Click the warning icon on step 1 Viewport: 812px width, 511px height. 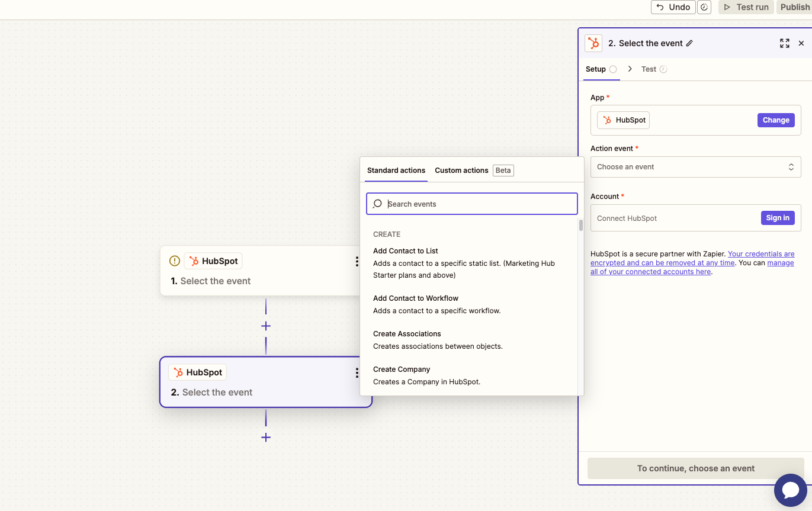pyautogui.click(x=175, y=261)
